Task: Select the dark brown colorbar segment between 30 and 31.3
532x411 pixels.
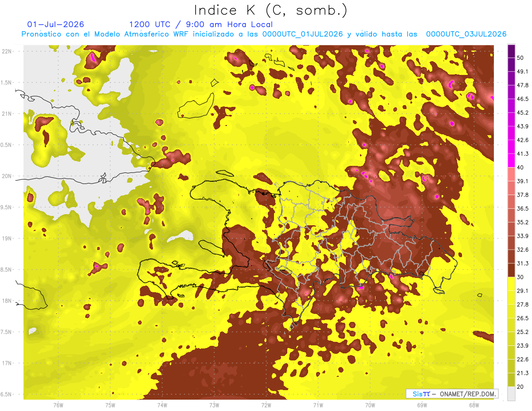Action: [x=511, y=270]
